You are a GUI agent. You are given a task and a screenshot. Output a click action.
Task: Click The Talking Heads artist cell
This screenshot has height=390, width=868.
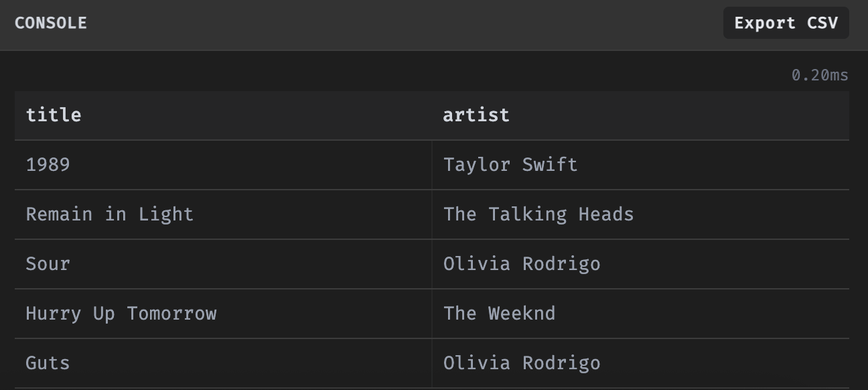click(x=538, y=214)
